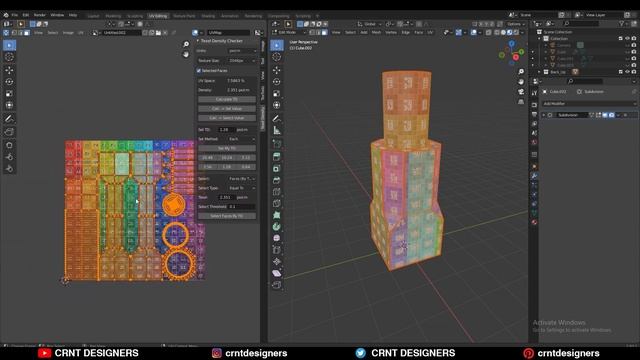Image resolution: width=640 pixels, height=360 pixels.
Task: Toggle Subdivision modifier render display
Action: click(x=611, y=115)
